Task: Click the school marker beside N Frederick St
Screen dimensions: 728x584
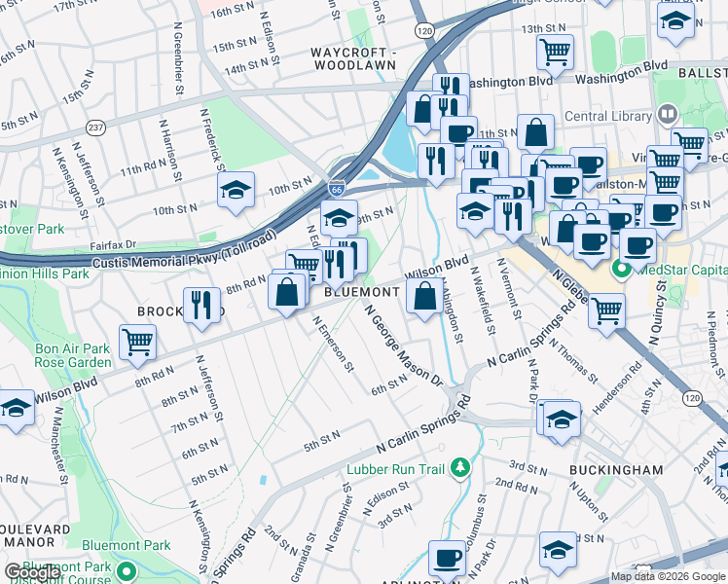Action: (236, 191)
